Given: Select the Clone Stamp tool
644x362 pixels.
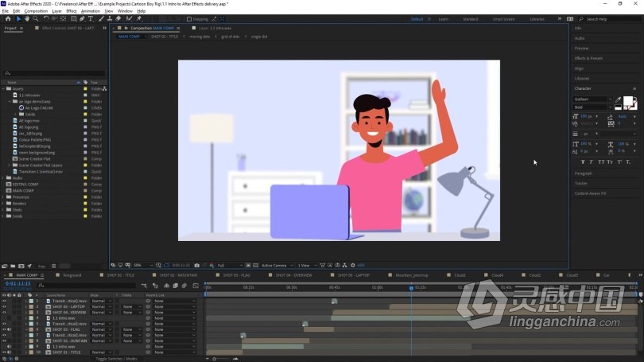Looking at the screenshot, I should click(110, 19).
